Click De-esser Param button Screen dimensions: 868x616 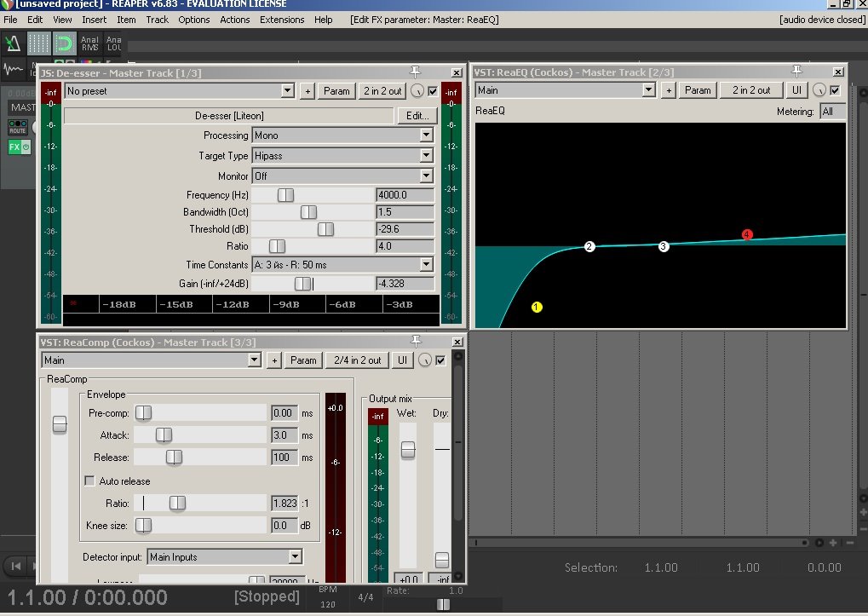pos(336,91)
